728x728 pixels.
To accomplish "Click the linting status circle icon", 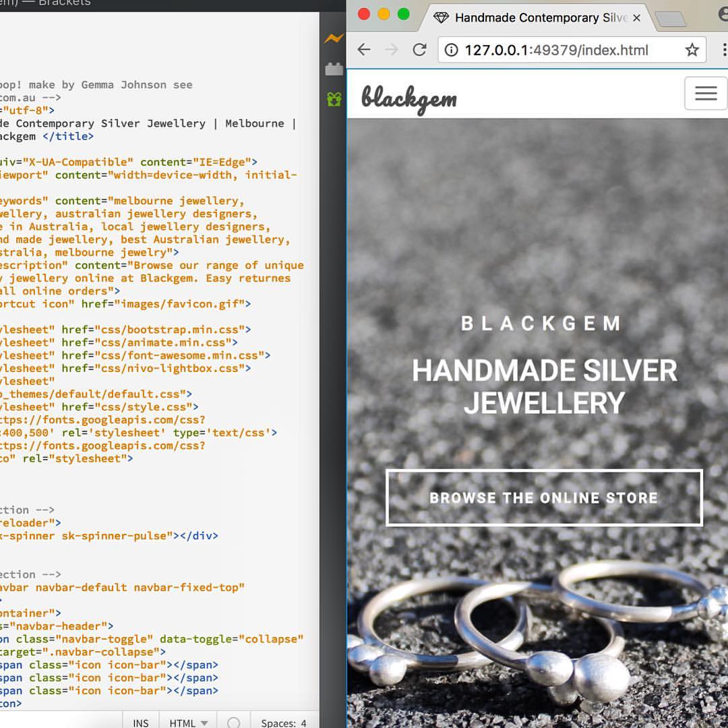I will (x=233, y=723).
